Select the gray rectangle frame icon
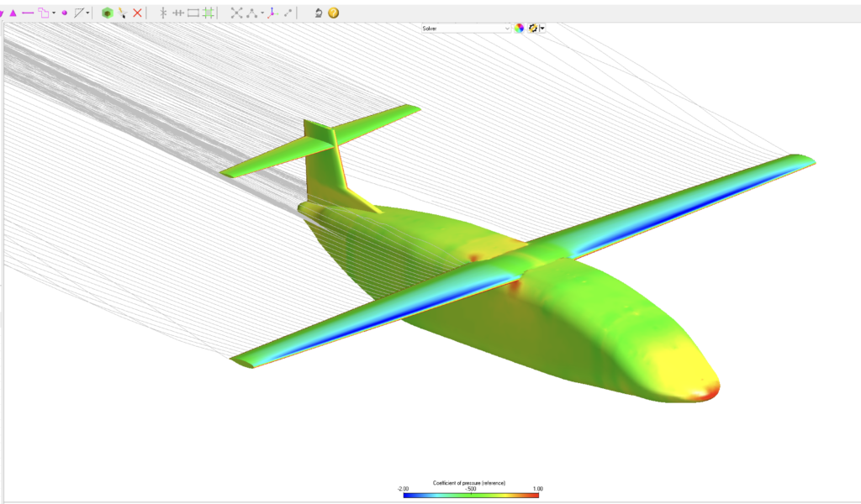The width and height of the screenshot is (861, 504). click(193, 13)
